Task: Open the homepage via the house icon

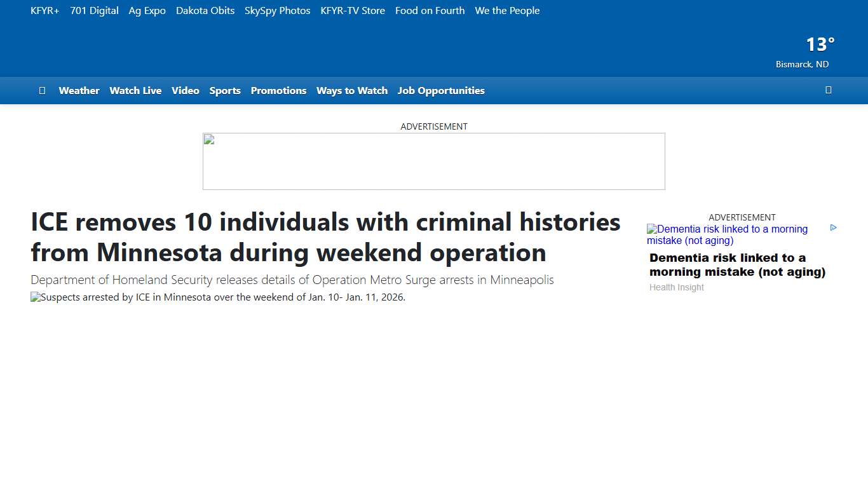Action: pos(42,90)
